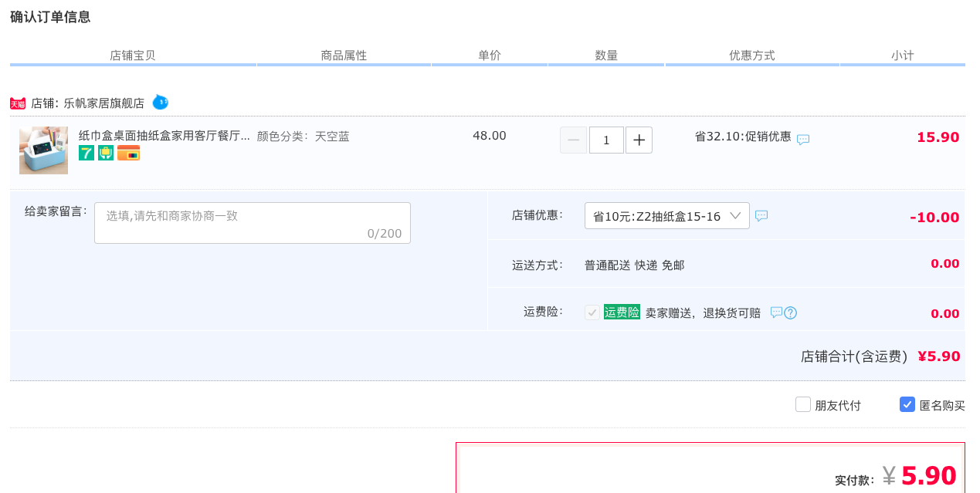Click the green guarantee badge under the product title
Image resolution: width=980 pixels, height=493 pixels.
click(x=106, y=153)
